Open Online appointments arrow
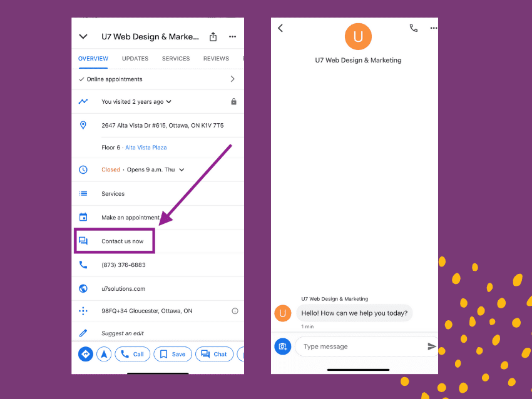 pos(232,79)
